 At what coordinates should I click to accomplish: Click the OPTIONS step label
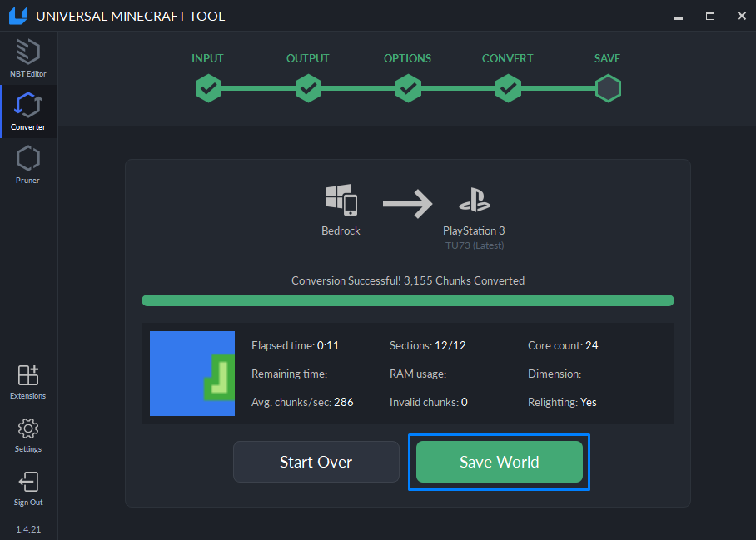[x=407, y=58]
